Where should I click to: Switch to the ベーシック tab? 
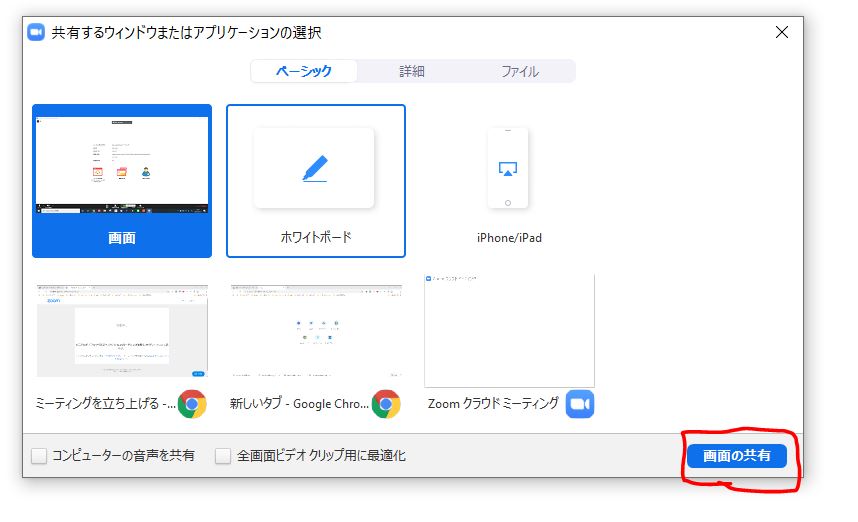tap(304, 71)
